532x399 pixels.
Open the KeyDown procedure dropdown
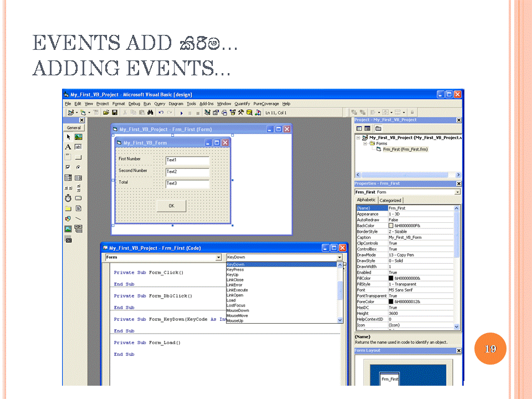tap(339, 258)
